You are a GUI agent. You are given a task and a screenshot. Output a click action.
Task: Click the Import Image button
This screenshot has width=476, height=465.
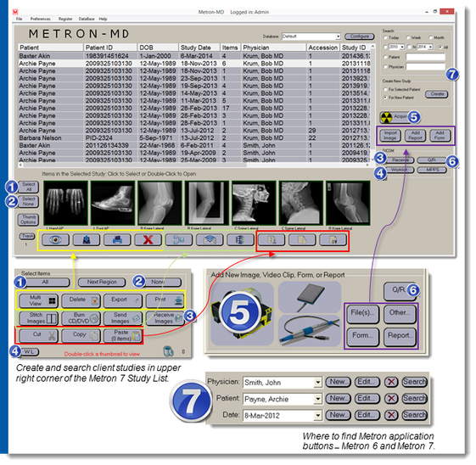tap(390, 136)
